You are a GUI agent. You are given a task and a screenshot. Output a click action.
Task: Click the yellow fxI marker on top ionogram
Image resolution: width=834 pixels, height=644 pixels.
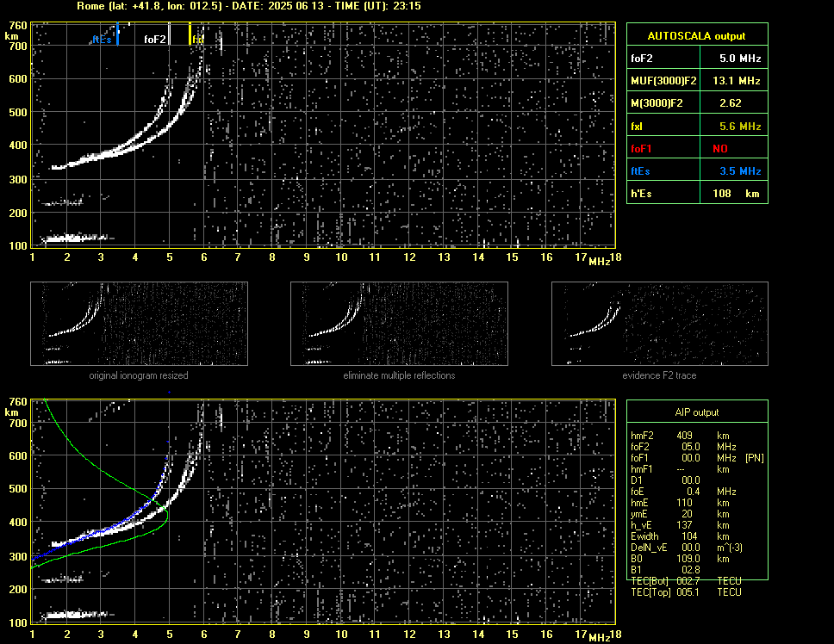(x=190, y=34)
